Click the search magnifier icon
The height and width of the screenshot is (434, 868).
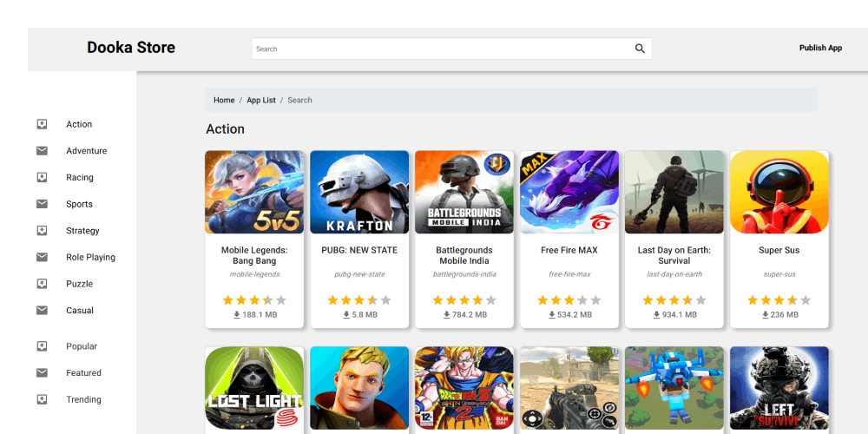coord(640,49)
